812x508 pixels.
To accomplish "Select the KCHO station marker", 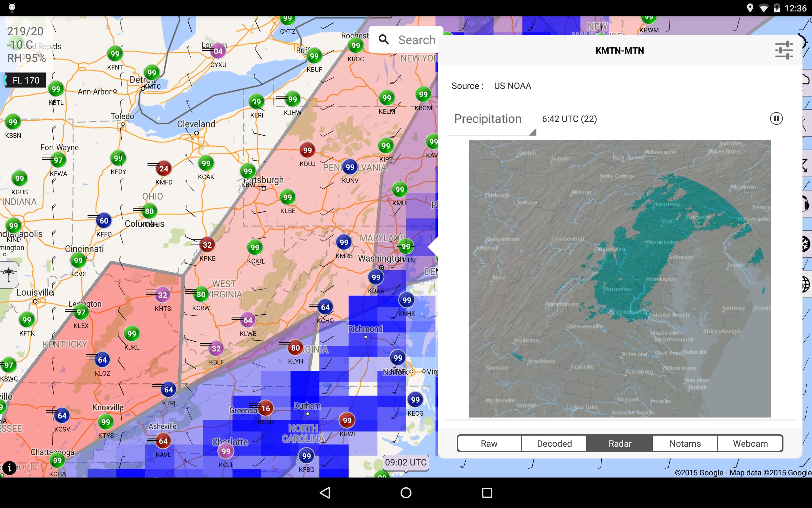I will click(325, 307).
